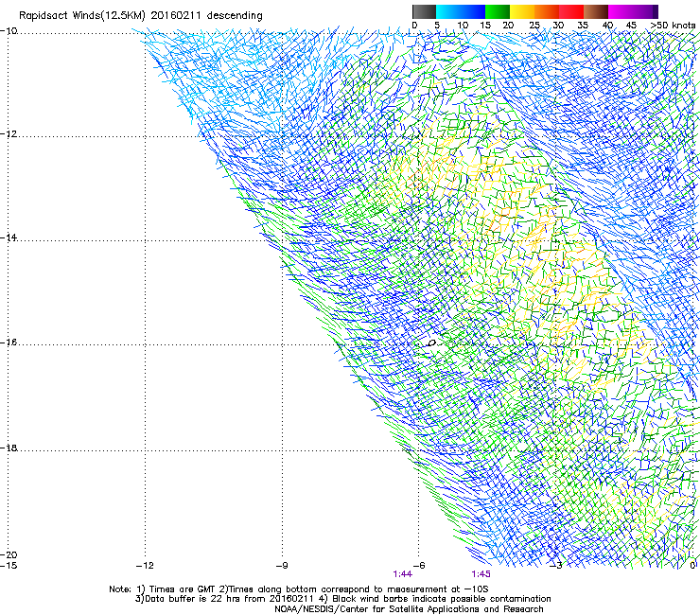Click the longitude label '-6' on the bottom axis
This screenshot has width=700, height=615.
coord(419,566)
